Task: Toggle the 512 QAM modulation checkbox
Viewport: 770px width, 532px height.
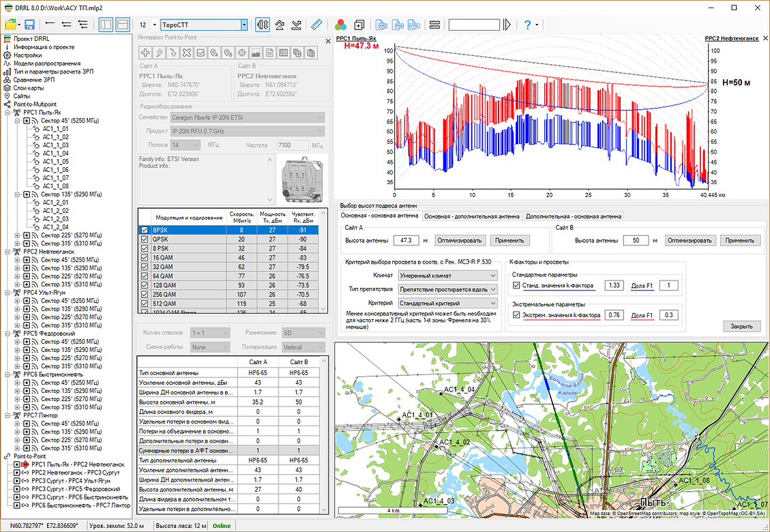Action: click(145, 304)
